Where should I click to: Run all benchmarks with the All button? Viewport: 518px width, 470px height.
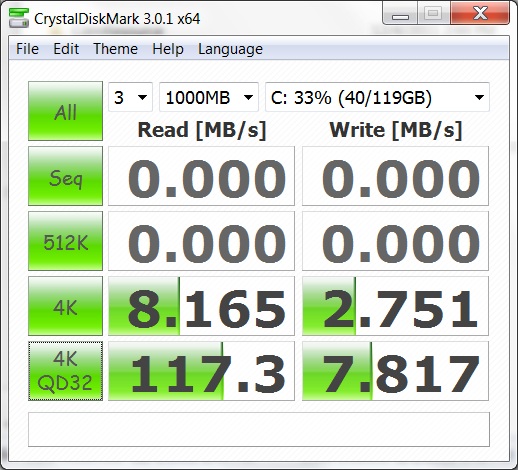coord(65,111)
